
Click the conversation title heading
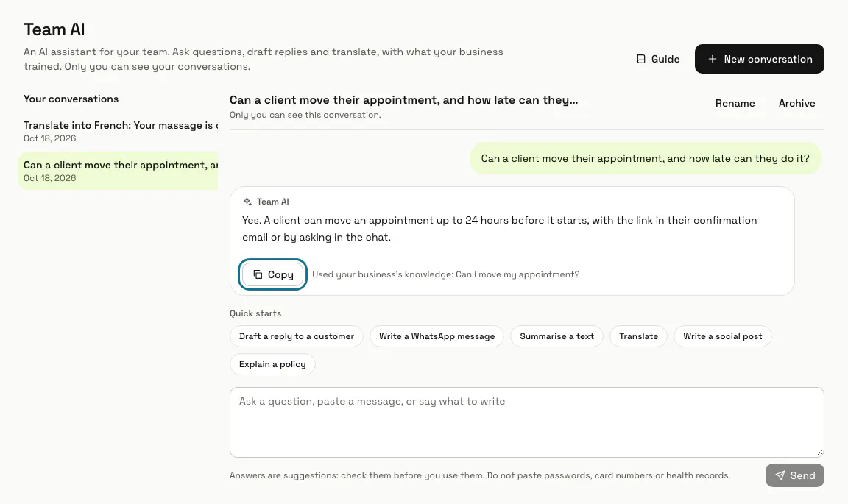click(x=403, y=100)
